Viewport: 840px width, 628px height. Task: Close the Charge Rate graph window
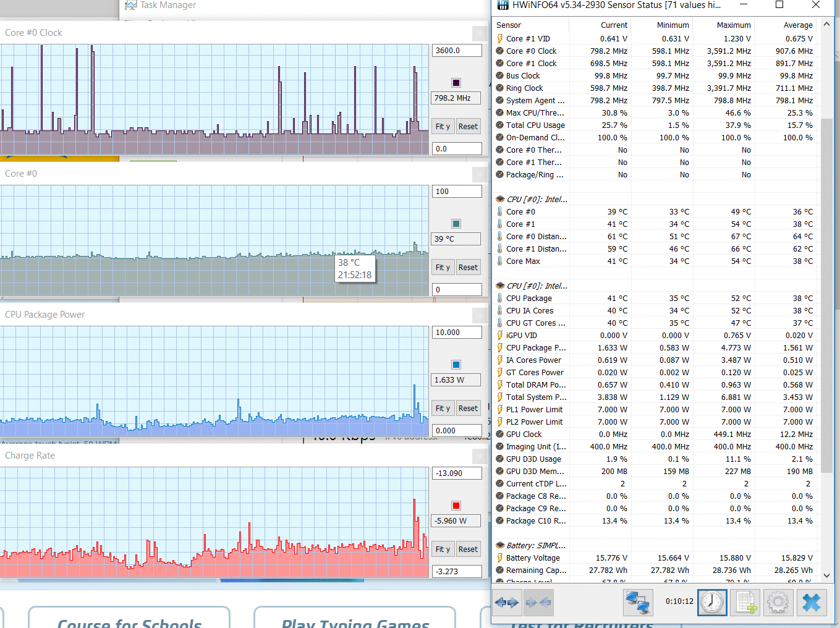(x=480, y=456)
